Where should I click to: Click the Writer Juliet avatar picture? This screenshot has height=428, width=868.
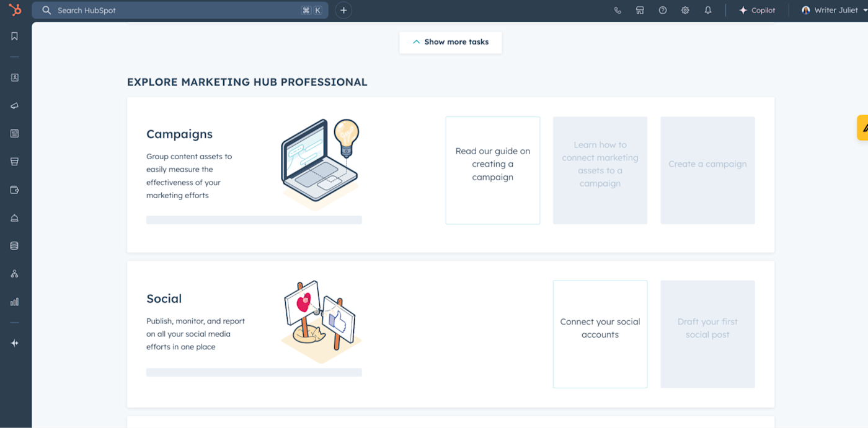pyautogui.click(x=806, y=11)
